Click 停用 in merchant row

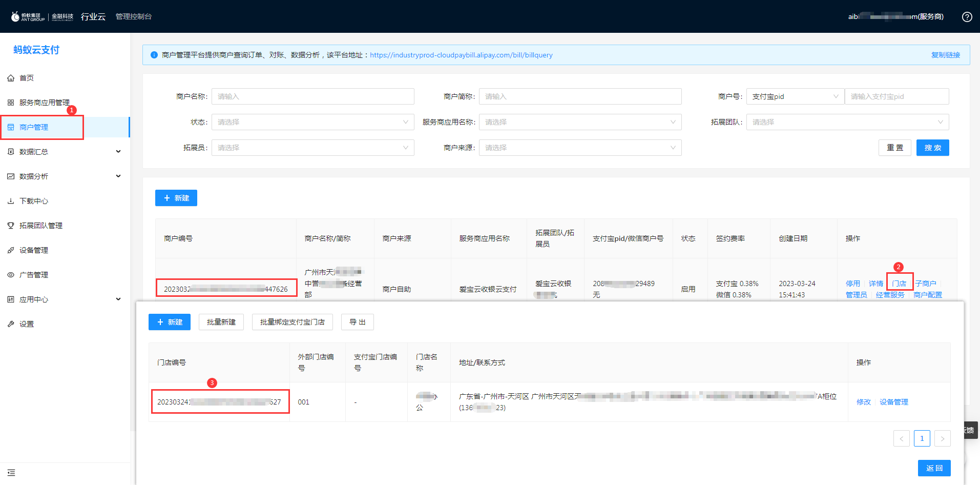(853, 284)
